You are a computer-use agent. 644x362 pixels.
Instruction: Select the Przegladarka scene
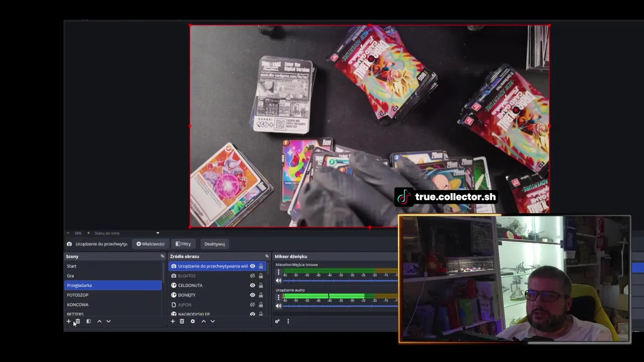113,285
